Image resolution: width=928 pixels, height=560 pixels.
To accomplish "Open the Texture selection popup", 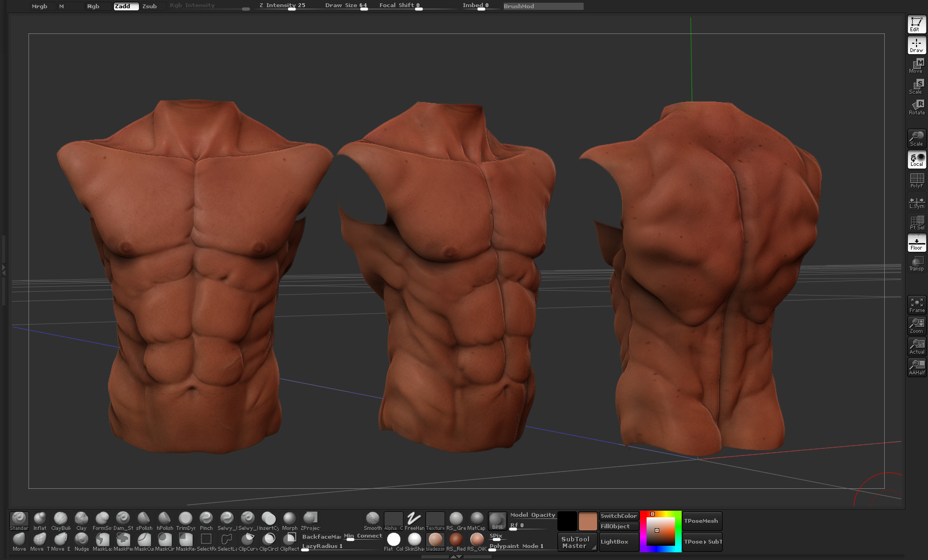I will pos(435,521).
